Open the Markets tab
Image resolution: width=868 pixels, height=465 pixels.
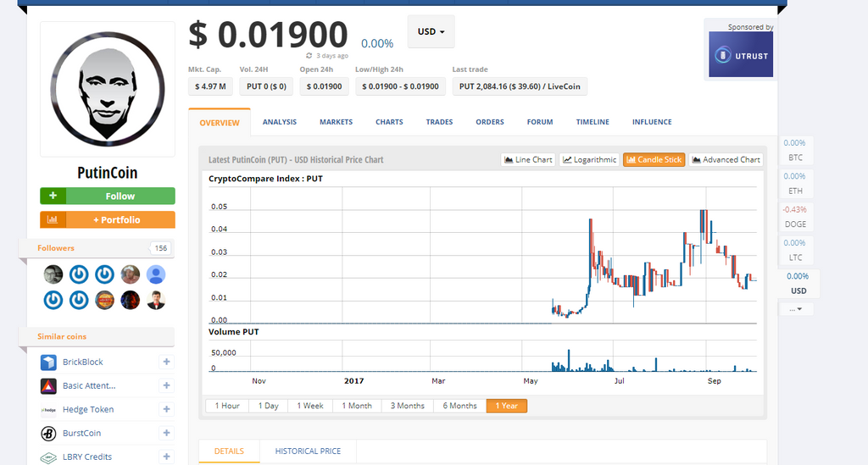pyautogui.click(x=336, y=122)
